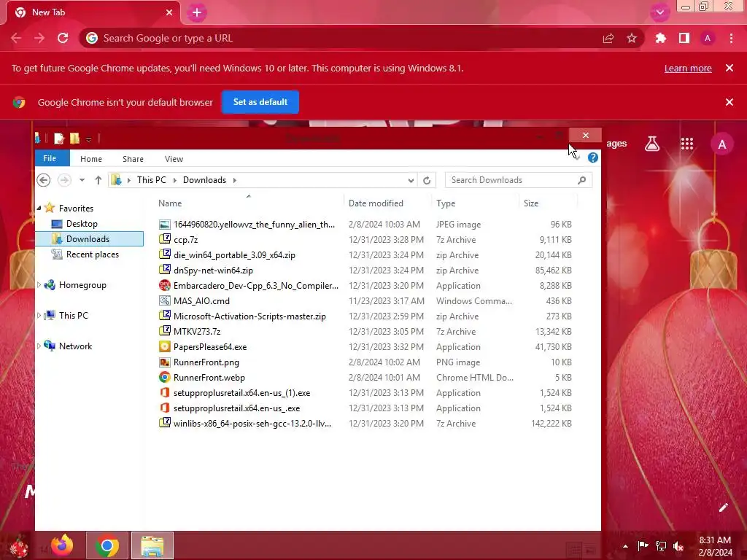The image size is (747, 560).
Task: Select Desktop under Favorites
Action: pos(82,224)
